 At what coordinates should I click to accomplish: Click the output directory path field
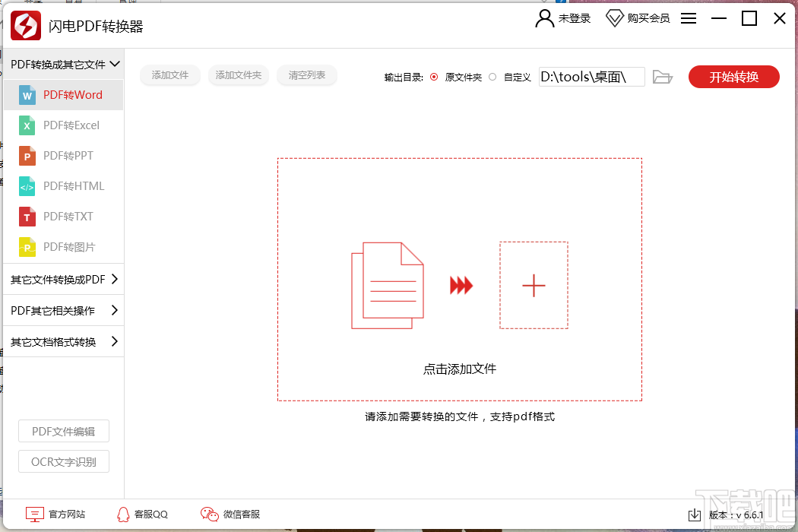(591, 76)
